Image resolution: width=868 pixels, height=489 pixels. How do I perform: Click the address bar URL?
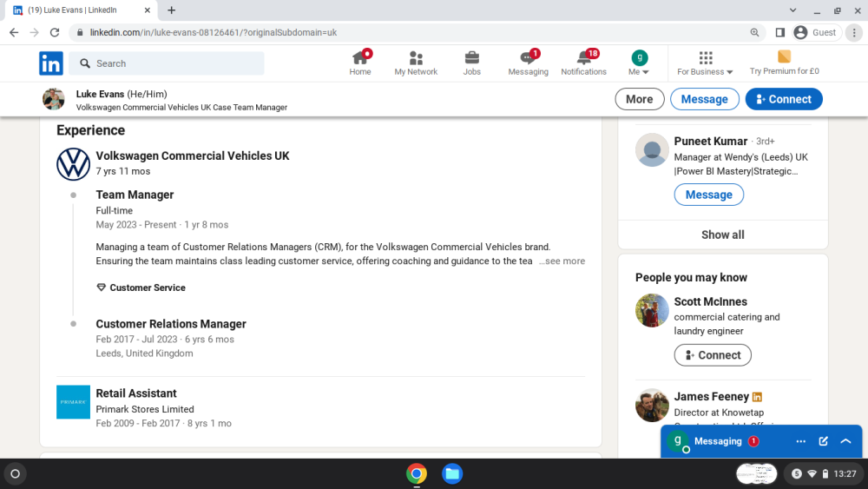[x=214, y=33]
